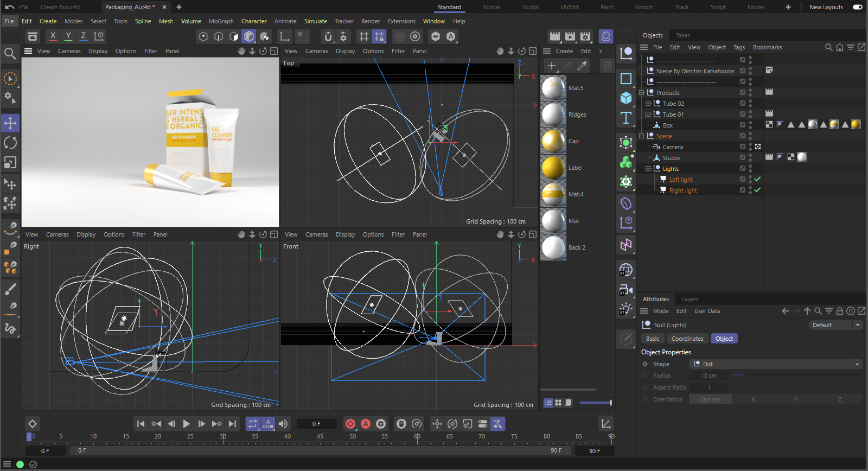Activate the Live Selection tool

pyautogui.click(x=10, y=79)
